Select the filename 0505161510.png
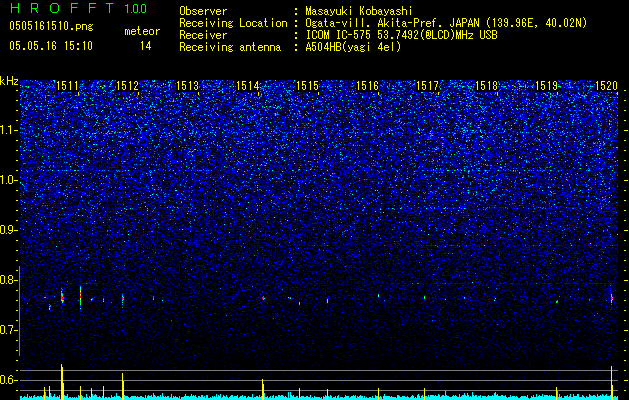This screenshot has height=400, width=629. [x=51, y=26]
